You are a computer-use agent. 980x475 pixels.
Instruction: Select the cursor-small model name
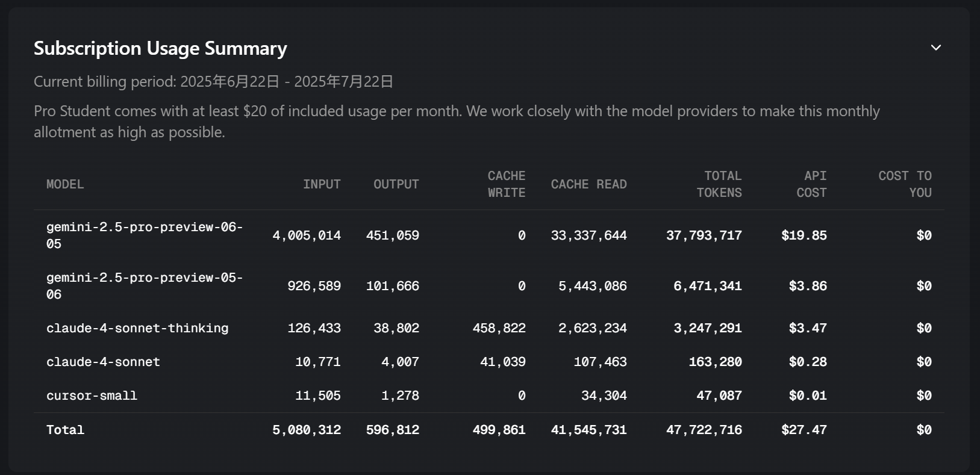coord(92,396)
